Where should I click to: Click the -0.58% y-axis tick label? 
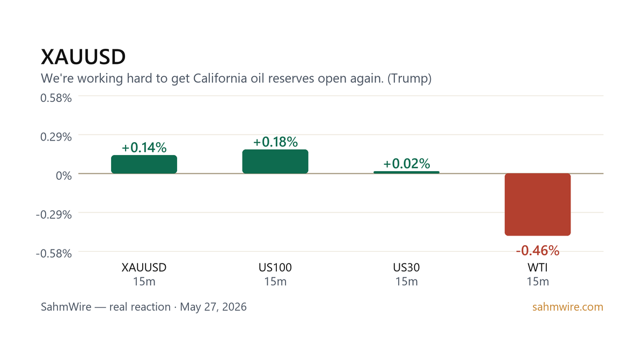pos(54,254)
